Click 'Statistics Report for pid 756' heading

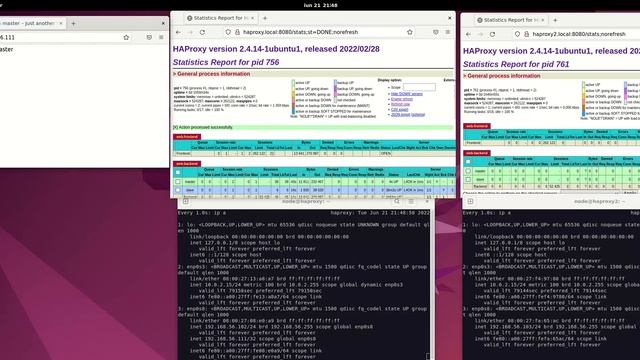pyautogui.click(x=226, y=62)
